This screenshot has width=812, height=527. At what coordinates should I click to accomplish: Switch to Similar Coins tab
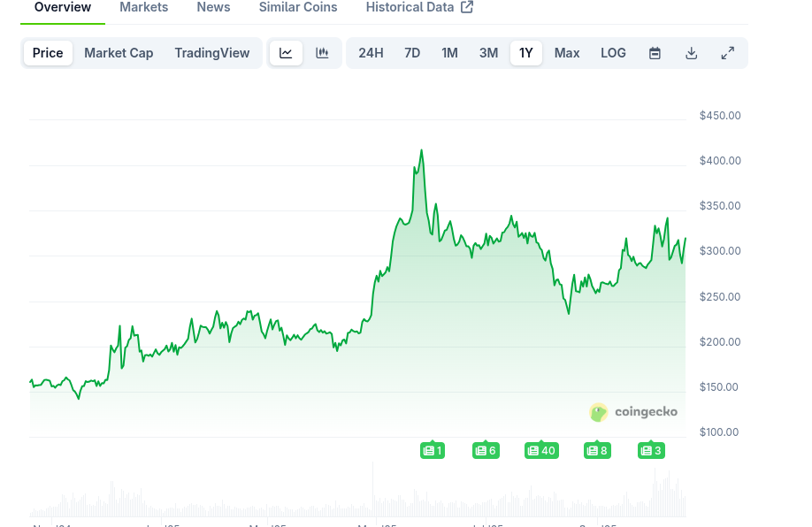[x=298, y=7]
